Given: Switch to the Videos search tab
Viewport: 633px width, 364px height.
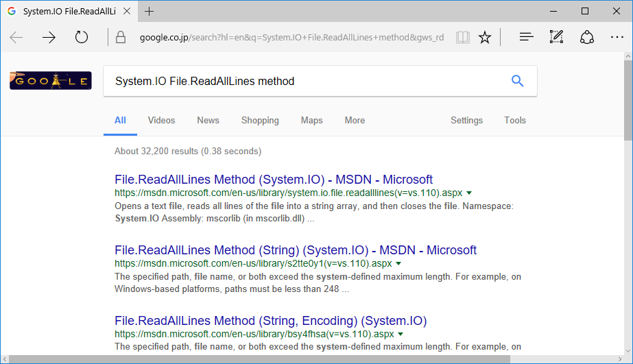Looking at the screenshot, I should point(161,120).
